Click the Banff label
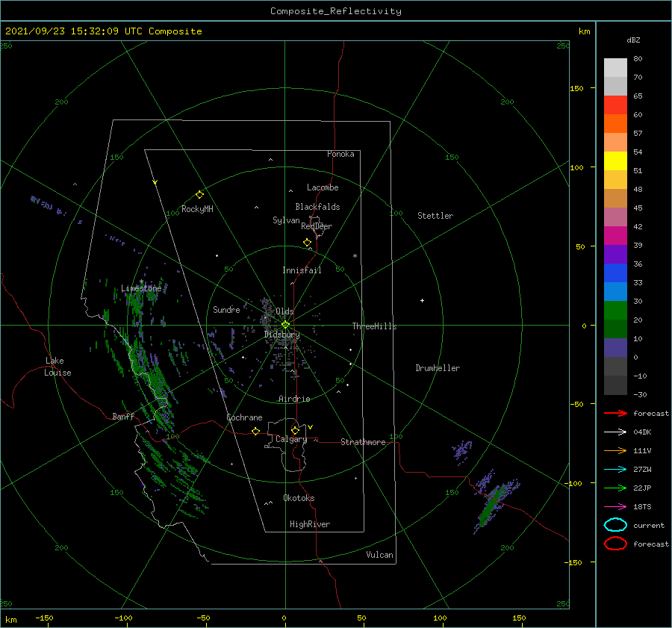 click(123, 416)
